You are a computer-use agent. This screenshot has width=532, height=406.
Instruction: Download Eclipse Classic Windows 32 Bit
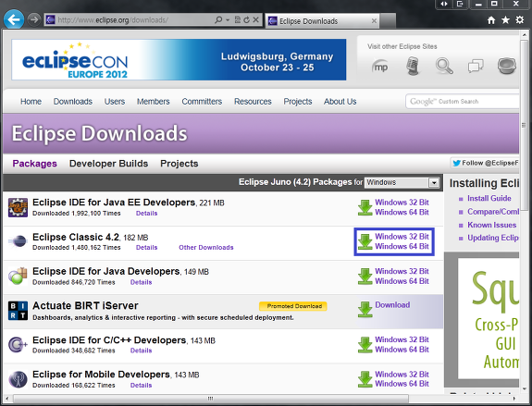pos(402,237)
